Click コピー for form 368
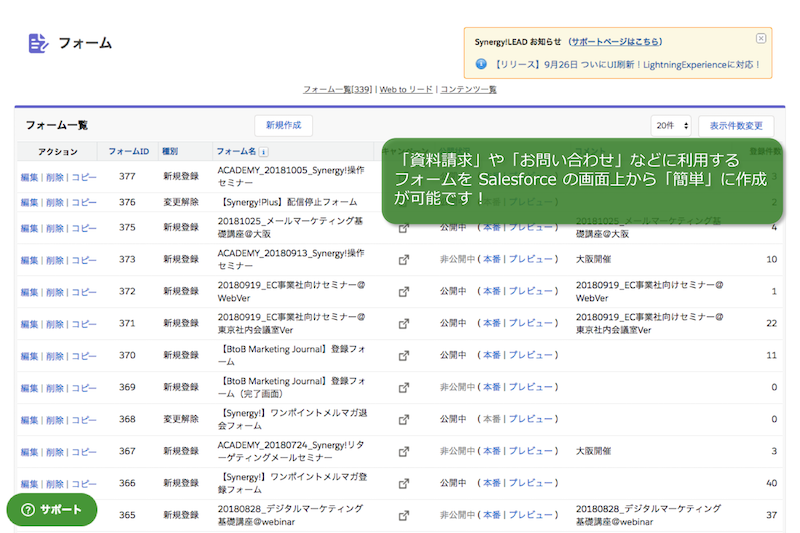 click(84, 420)
